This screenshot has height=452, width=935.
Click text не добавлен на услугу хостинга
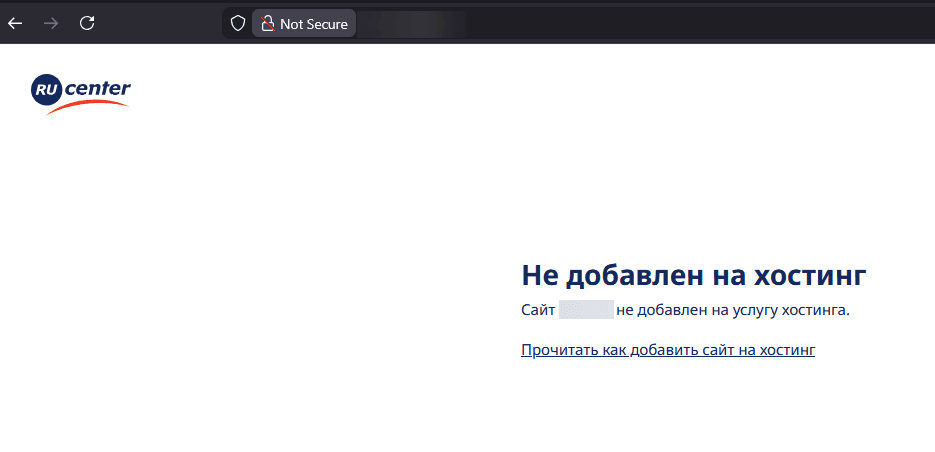coord(733,310)
